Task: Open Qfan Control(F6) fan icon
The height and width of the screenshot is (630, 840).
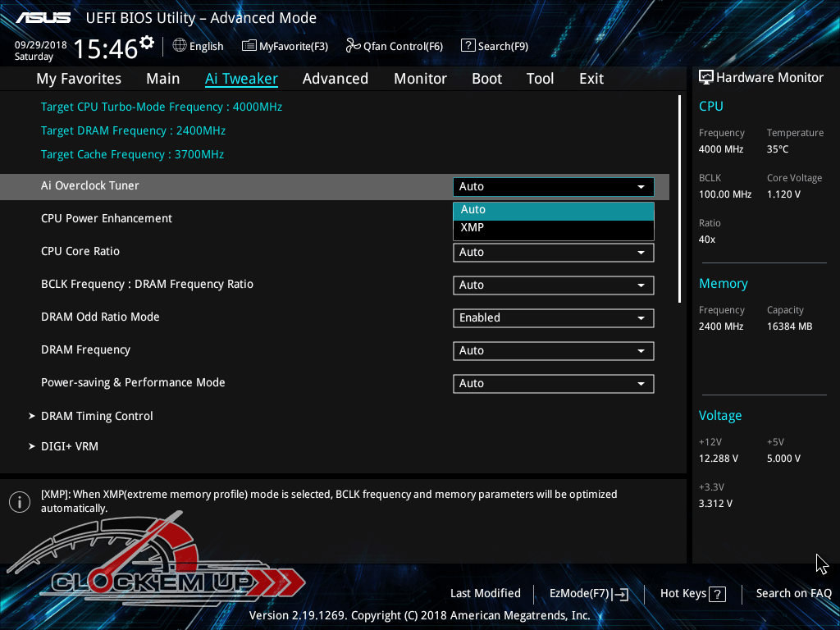Action: coord(354,46)
